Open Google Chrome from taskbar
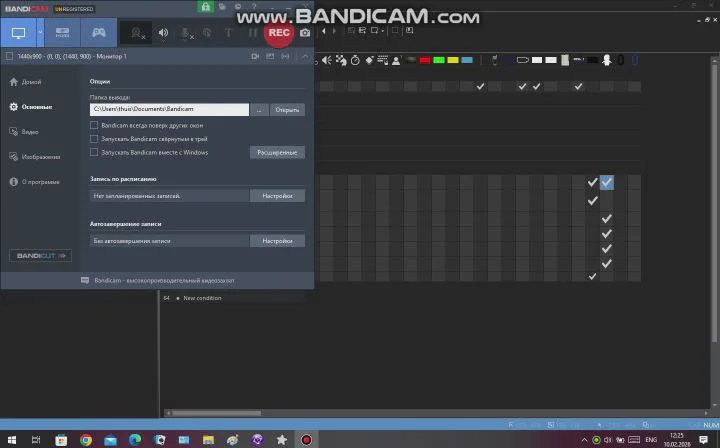Screen dimensions: 720x448 (86, 440)
